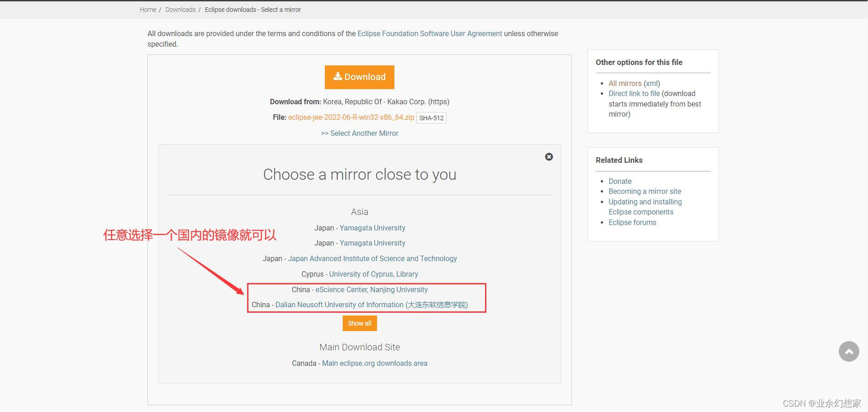The image size is (868, 412).
Task: Open Donate related link
Action: pos(620,181)
